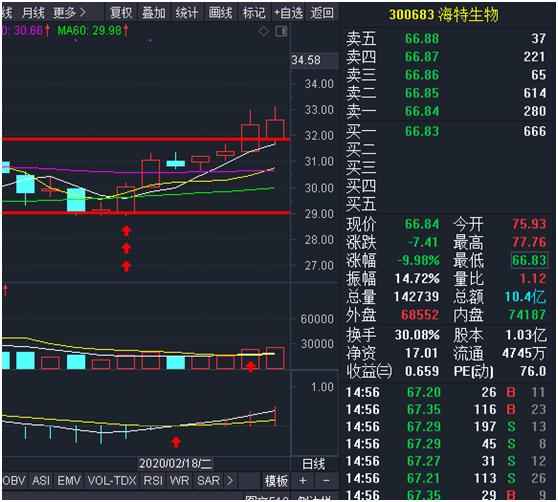Select the WR indicator tab

point(179,481)
